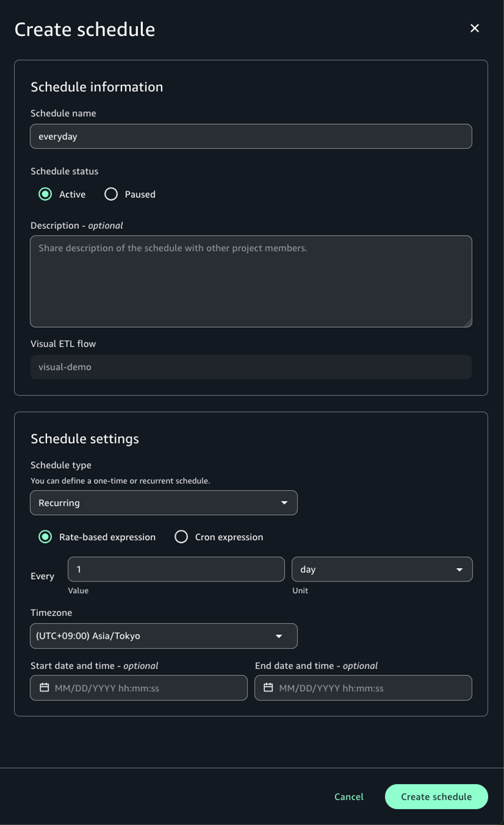Click the Schedule type dropdown arrow
The height and width of the screenshot is (825, 504).
click(284, 503)
